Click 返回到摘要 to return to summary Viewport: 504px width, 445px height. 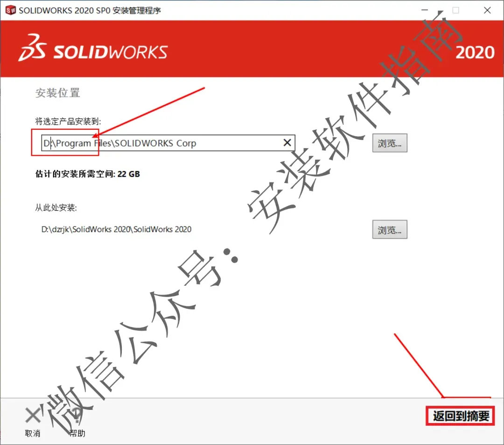460,416
